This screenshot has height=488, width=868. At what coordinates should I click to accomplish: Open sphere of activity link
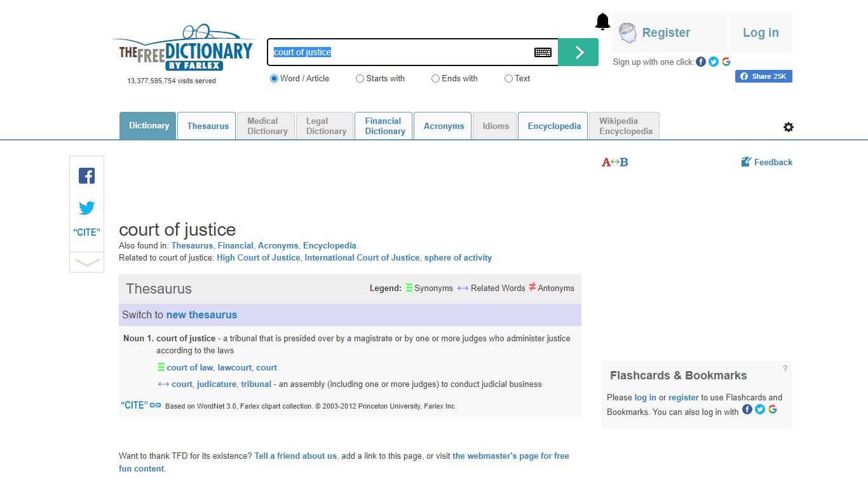point(458,257)
